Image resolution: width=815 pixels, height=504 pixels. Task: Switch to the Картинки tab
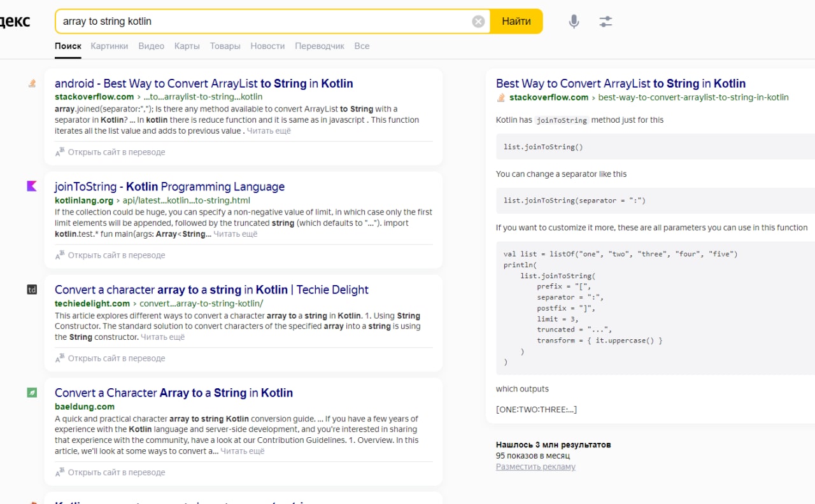pyautogui.click(x=110, y=46)
